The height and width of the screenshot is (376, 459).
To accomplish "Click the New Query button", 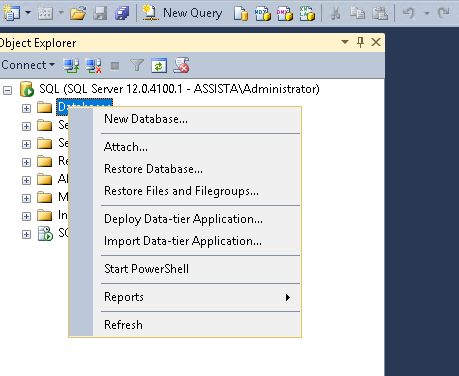I will (182, 13).
